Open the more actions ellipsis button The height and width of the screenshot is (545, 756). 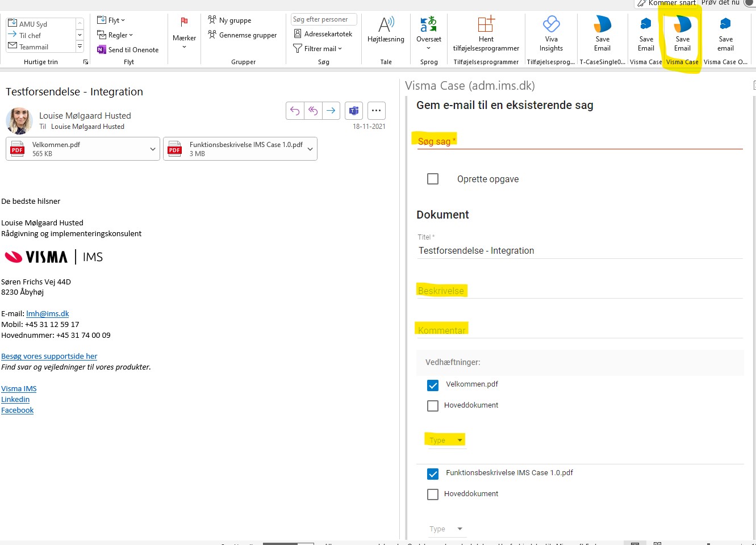[x=376, y=111]
